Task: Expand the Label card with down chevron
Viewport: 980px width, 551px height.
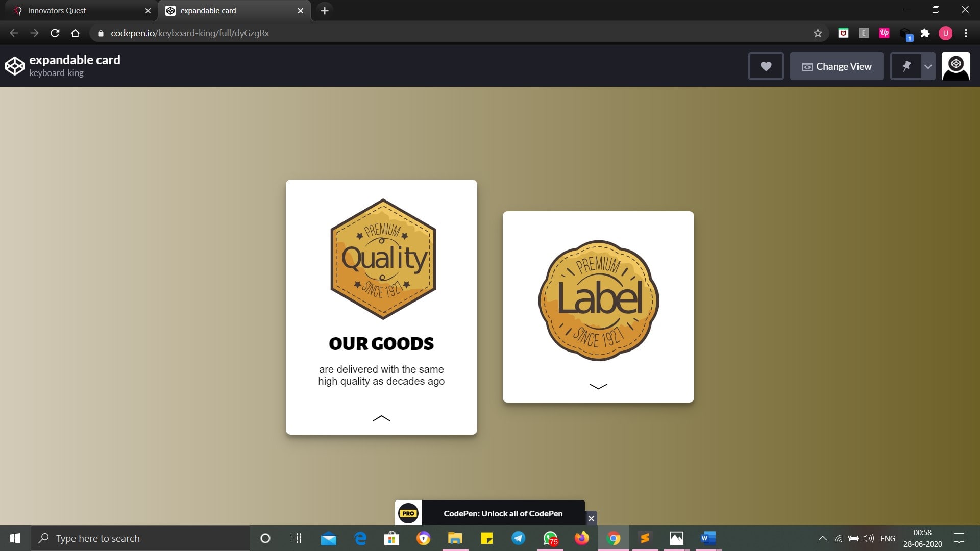Action: (x=598, y=386)
